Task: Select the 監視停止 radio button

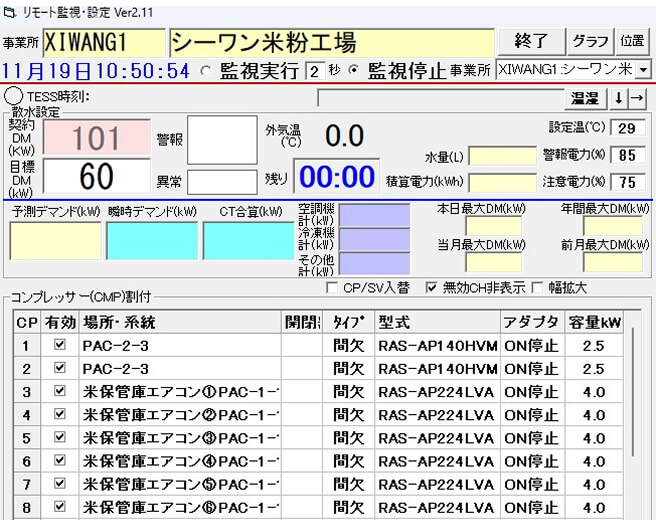Action: coord(356,71)
